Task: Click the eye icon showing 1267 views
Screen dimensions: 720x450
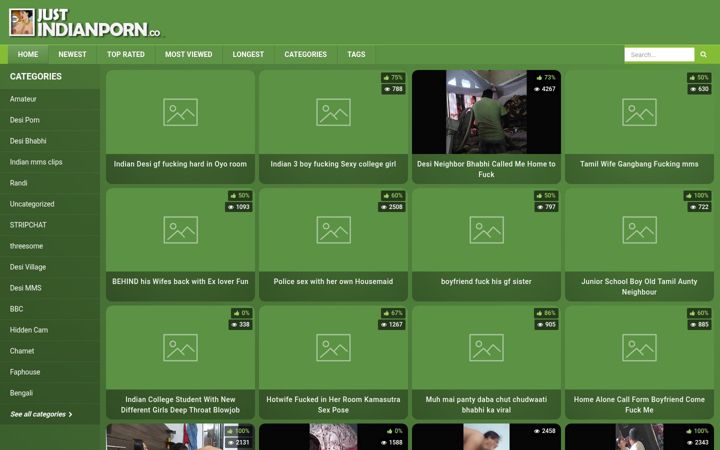Action: point(384,325)
